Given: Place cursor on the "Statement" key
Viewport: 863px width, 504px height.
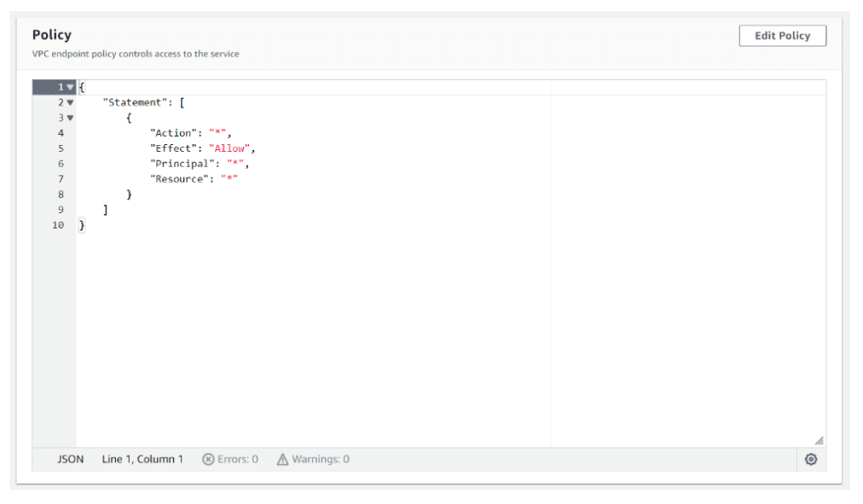Looking at the screenshot, I should [x=133, y=102].
